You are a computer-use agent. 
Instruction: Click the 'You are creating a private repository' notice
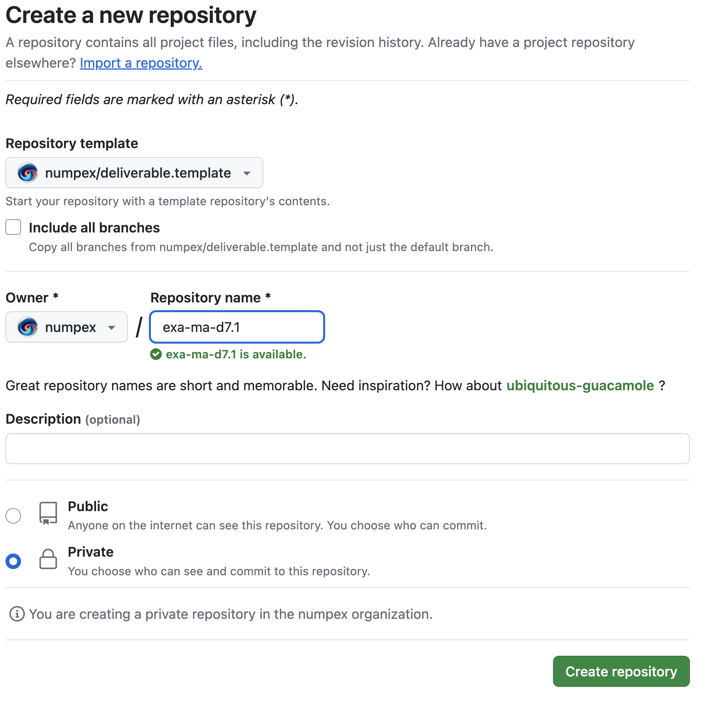[231, 614]
